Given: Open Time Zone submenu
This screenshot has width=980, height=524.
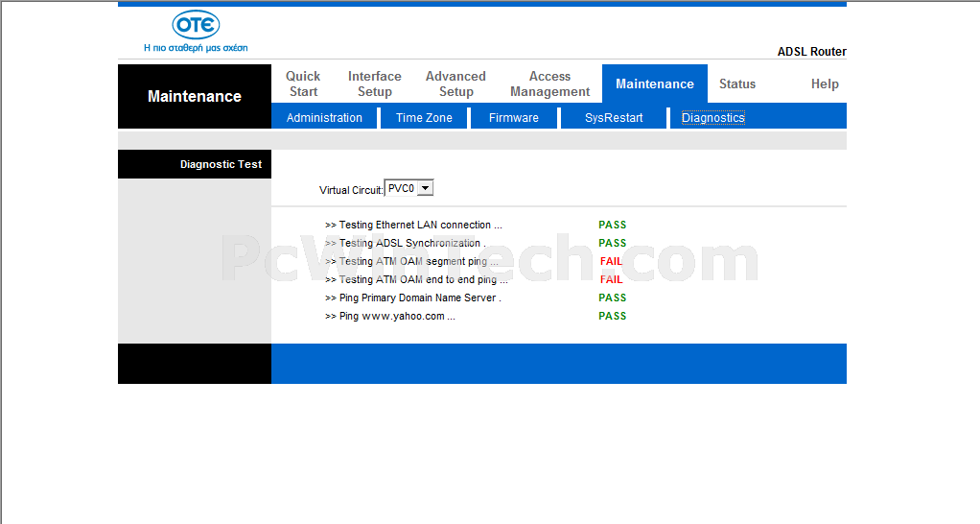Looking at the screenshot, I should click(424, 117).
